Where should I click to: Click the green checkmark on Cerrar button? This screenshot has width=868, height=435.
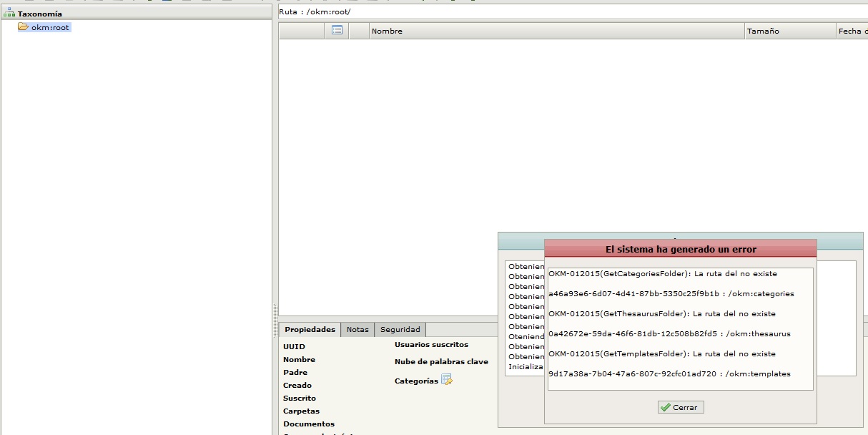tap(666, 407)
